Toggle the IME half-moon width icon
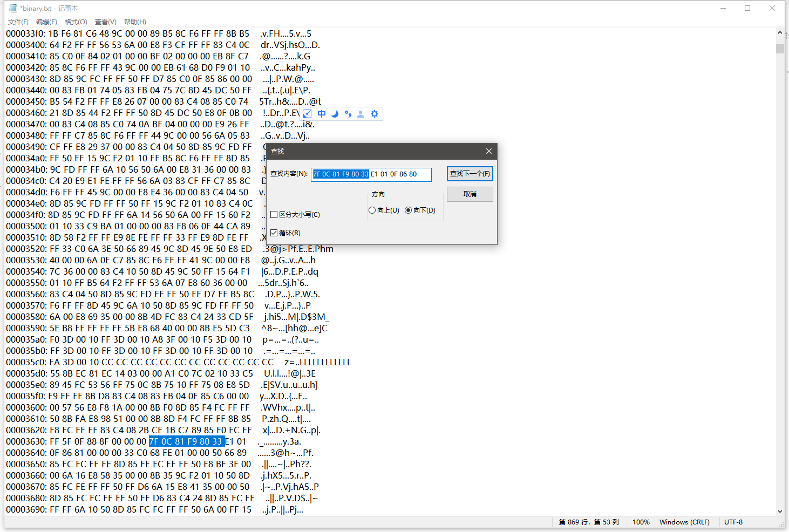 click(x=335, y=114)
